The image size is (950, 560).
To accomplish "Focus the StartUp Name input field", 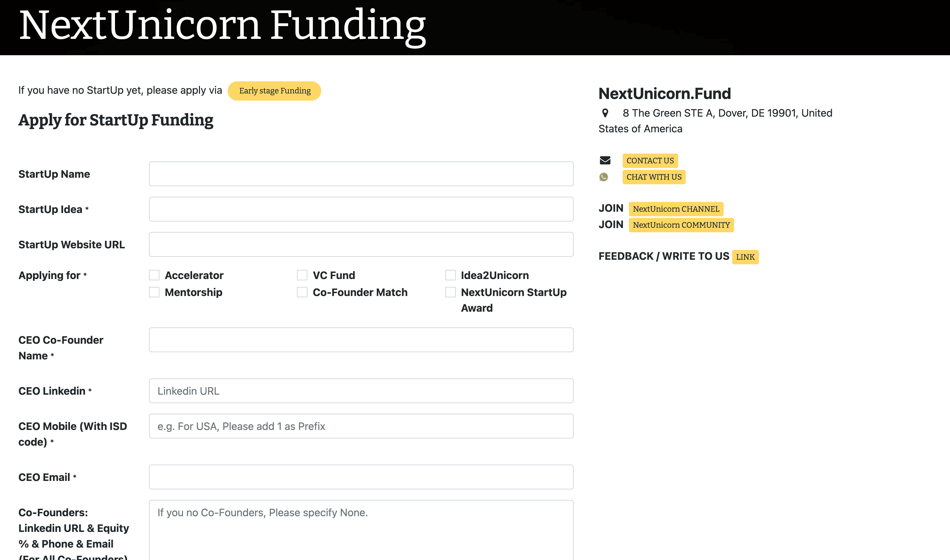I will 361,174.
